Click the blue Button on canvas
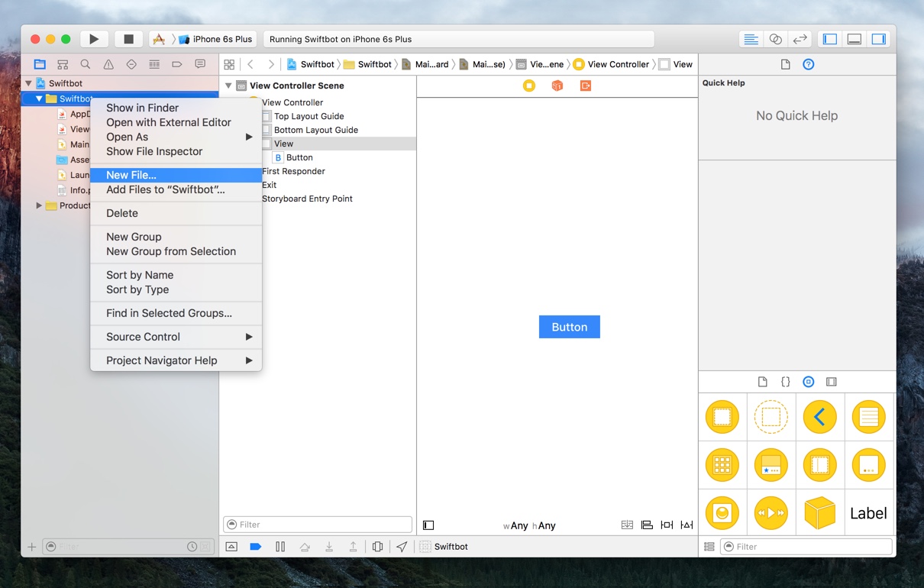This screenshot has height=588, width=924. coord(569,327)
